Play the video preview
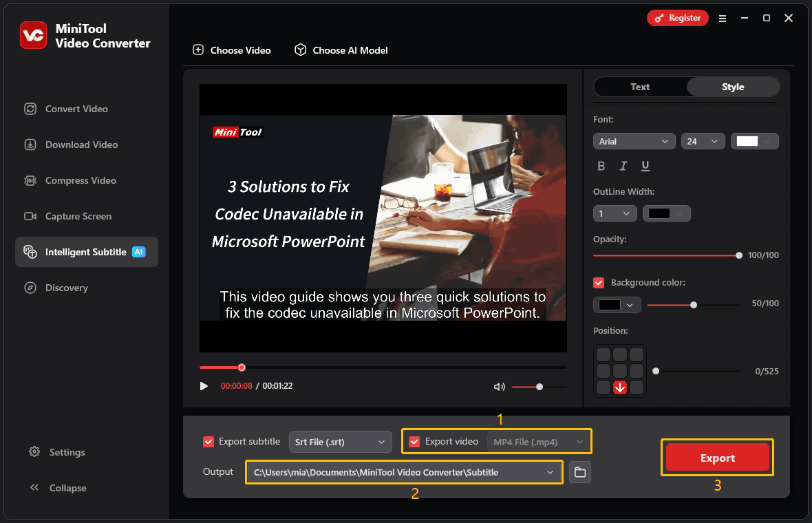This screenshot has width=812, height=523. (x=204, y=386)
